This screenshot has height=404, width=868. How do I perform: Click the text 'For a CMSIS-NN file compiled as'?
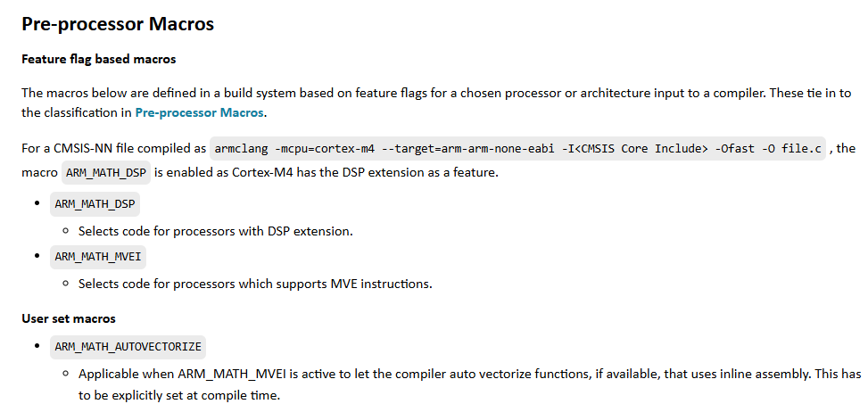point(112,148)
